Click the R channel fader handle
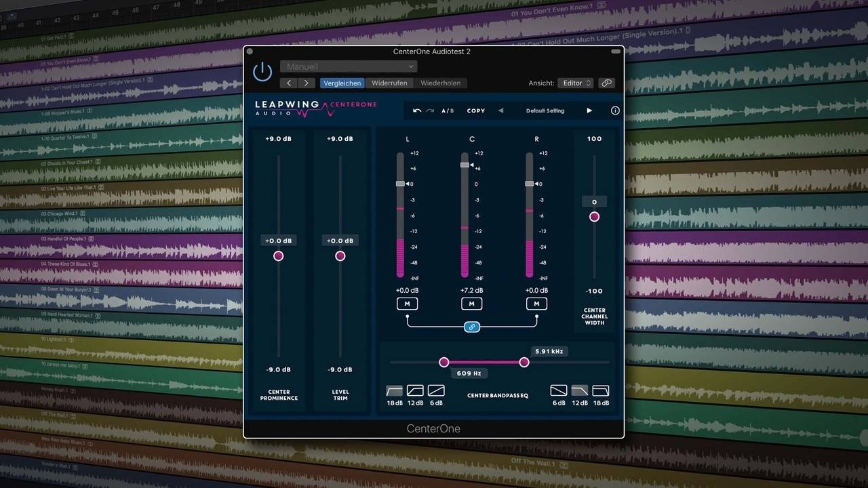The image size is (868, 488). [x=530, y=184]
